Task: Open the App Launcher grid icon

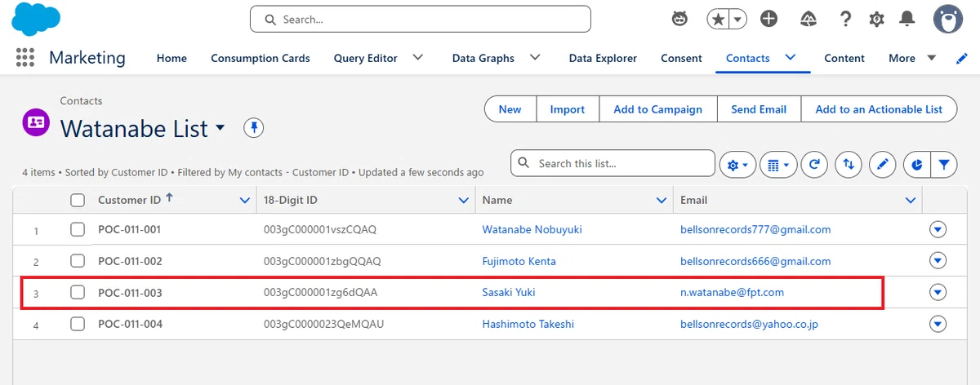Action: tap(25, 58)
